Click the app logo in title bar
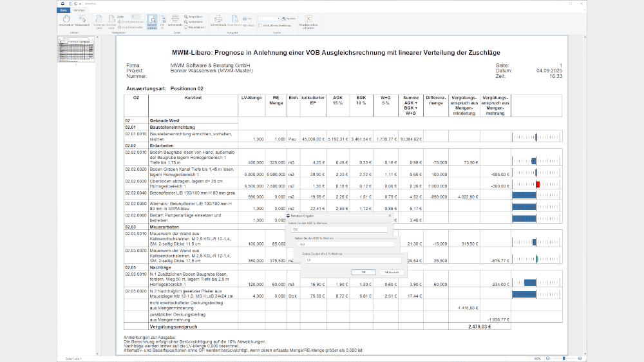 click(62, 4)
